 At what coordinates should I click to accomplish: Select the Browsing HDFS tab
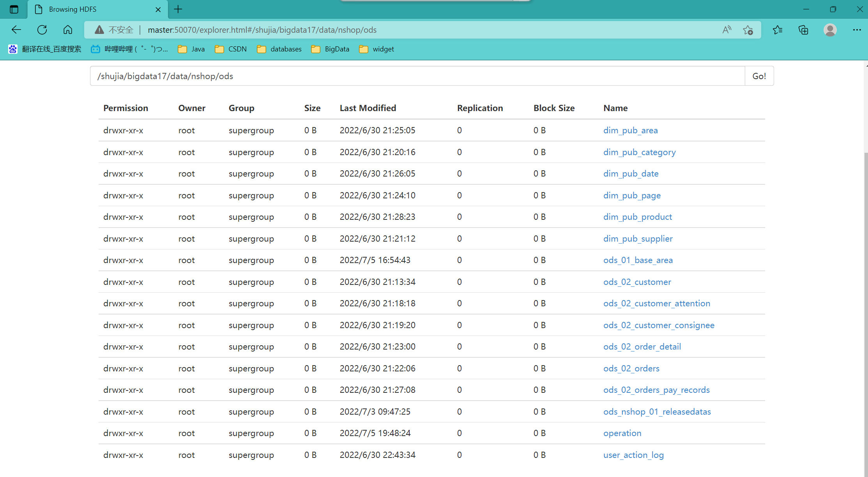(x=98, y=9)
